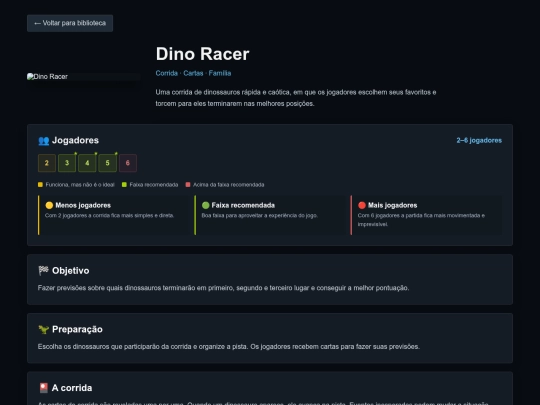Select the 2 players box
Viewport: 540px width, 405px height.
point(47,163)
